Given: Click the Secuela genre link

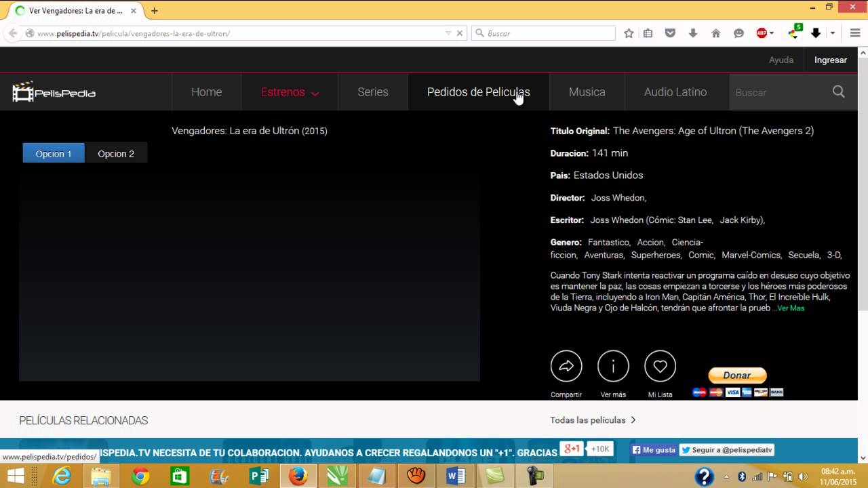Looking at the screenshot, I should pos(804,255).
